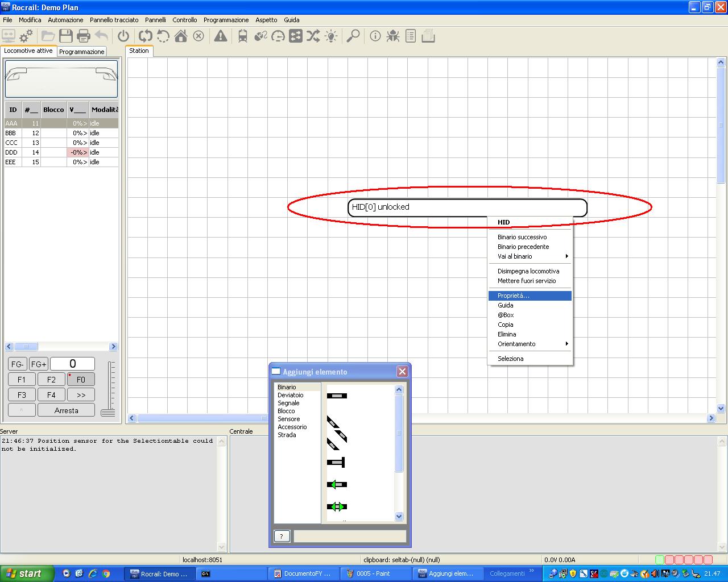Image resolution: width=728 pixels, height=582 pixels.
Task: Click the bug report icon
Action: (393, 36)
